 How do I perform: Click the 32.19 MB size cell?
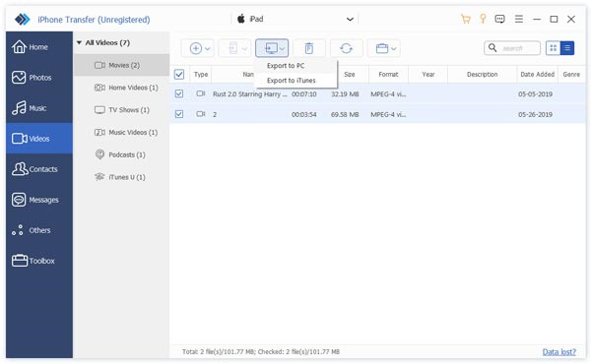pos(345,94)
